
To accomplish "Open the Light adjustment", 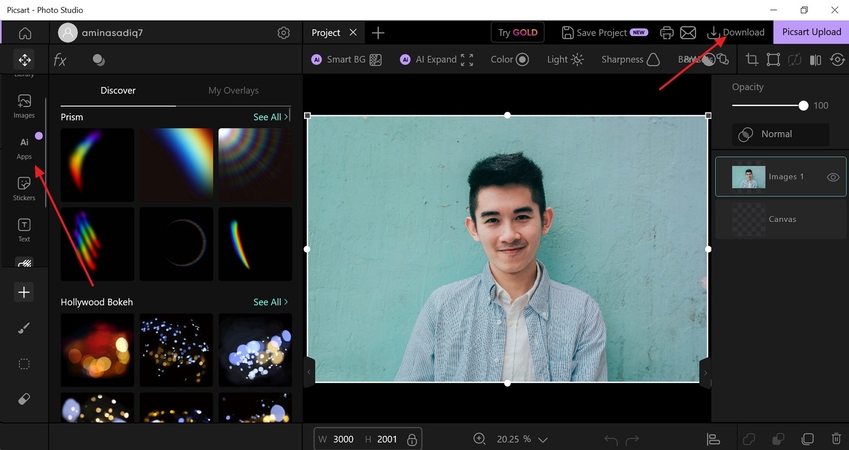I will [565, 60].
